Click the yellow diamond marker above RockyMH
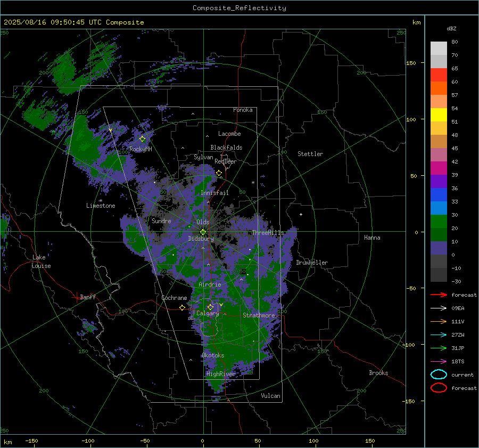 click(x=142, y=139)
